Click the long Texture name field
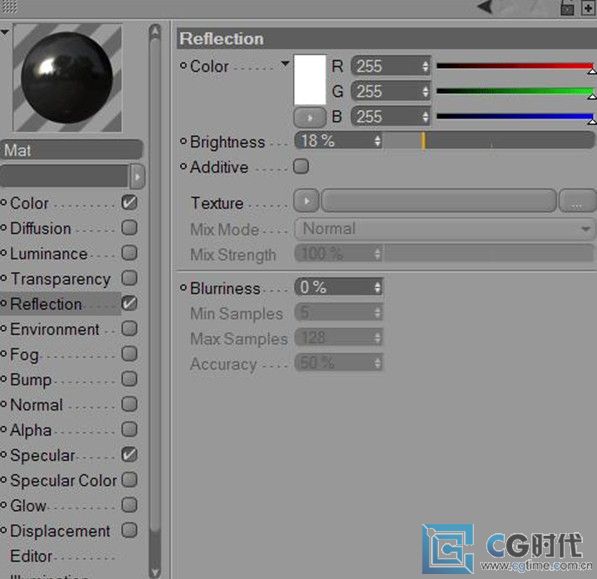 pyautogui.click(x=439, y=201)
